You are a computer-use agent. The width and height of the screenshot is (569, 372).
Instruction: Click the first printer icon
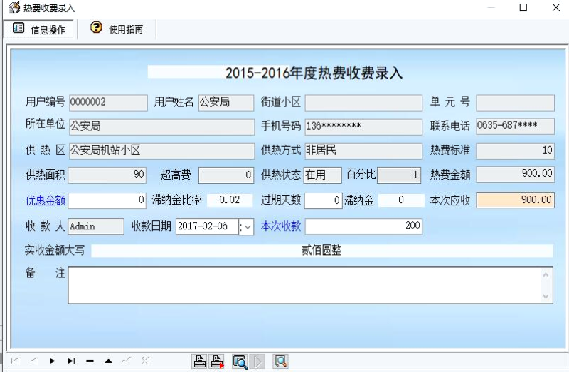199,361
